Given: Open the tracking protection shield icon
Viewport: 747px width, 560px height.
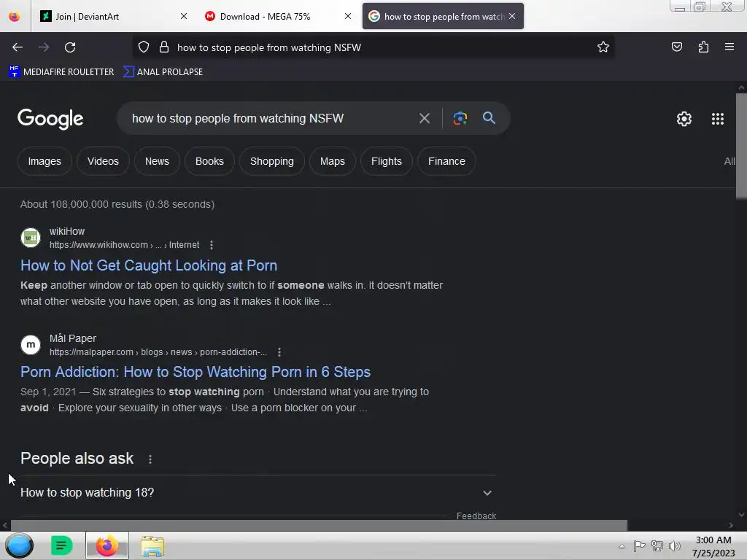Looking at the screenshot, I should pyautogui.click(x=144, y=47).
